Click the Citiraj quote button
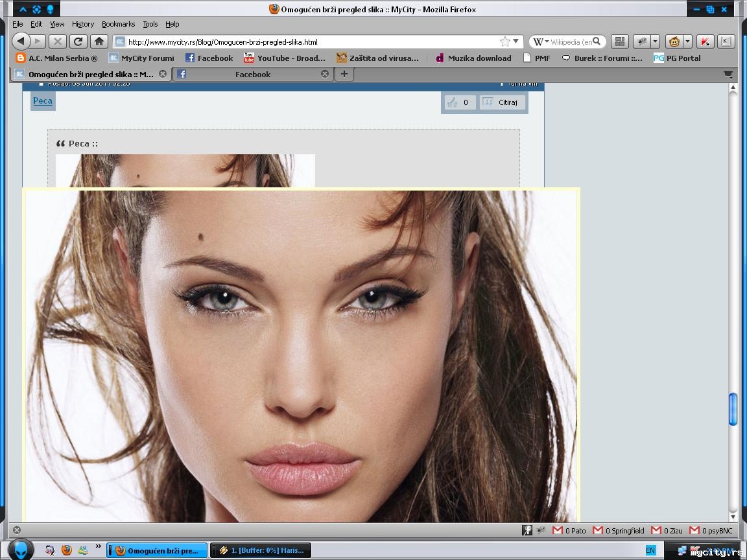Viewport: 747px width, 560px height. [502, 102]
